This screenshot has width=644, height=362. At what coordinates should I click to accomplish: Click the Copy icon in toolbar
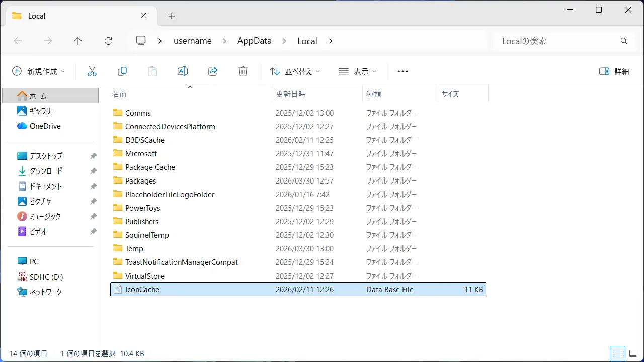(x=122, y=71)
